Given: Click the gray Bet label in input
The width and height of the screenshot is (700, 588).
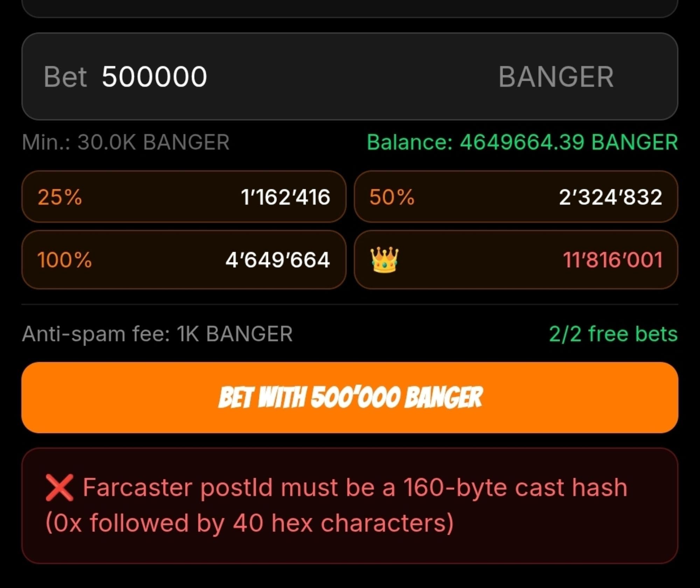Looking at the screenshot, I should 65,77.
